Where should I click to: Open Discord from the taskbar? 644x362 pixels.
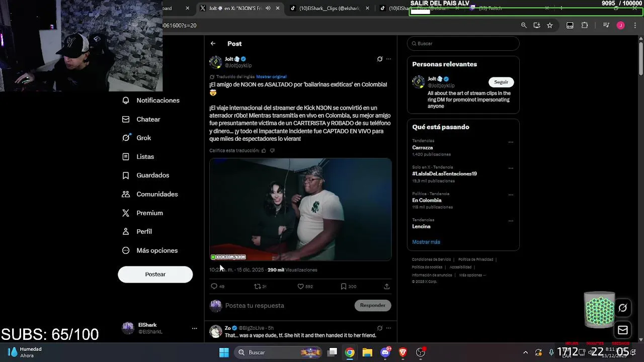385,352
